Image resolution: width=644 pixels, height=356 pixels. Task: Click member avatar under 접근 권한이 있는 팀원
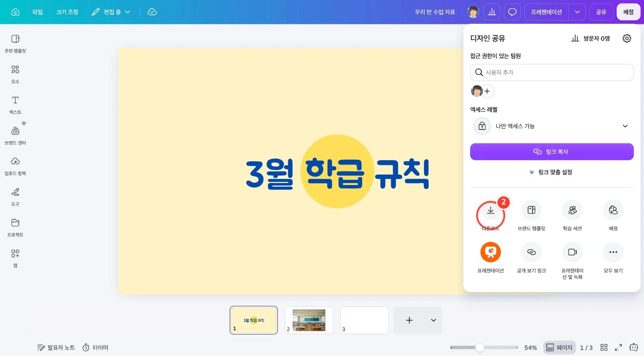pos(477,91)
